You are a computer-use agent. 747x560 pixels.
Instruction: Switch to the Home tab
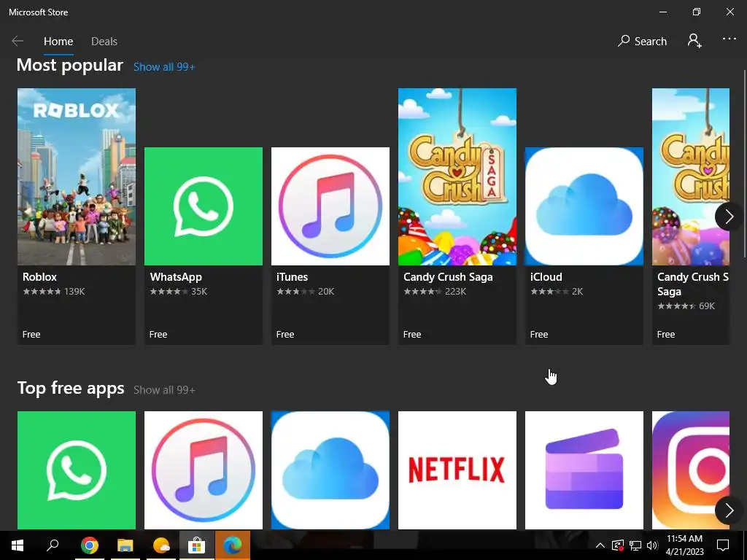(58, 42)
